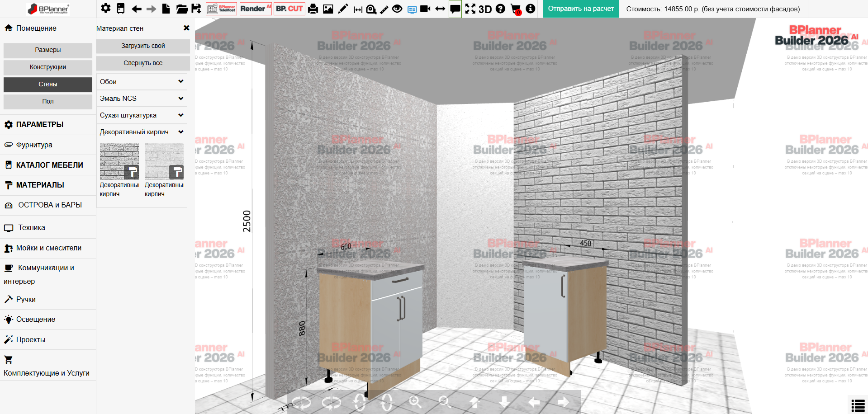The height and width of the screenshot is (414, 868).
Task: Click the horizontal double-arrow icon
Action: pyautogui.click(x=440, y=9)
